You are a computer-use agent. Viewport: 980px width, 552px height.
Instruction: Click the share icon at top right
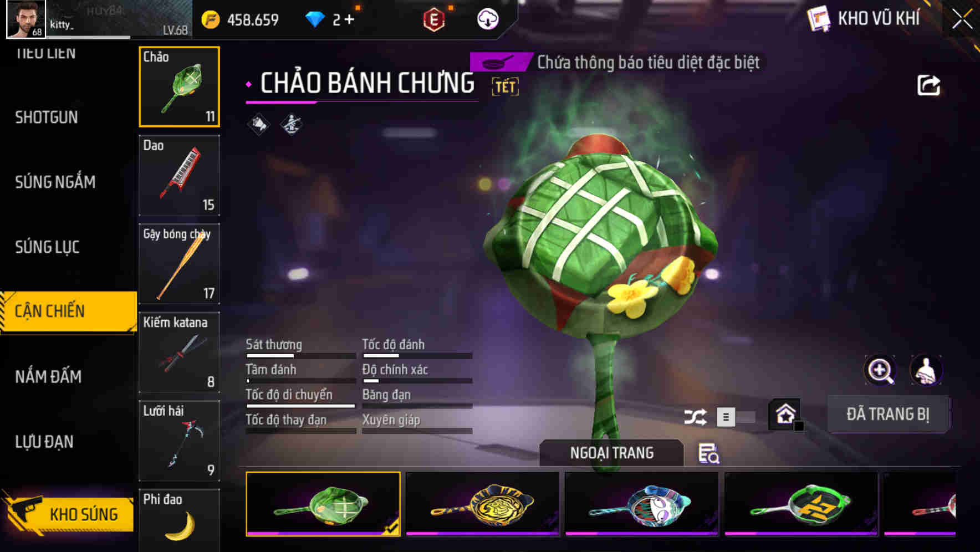[928, 85]
